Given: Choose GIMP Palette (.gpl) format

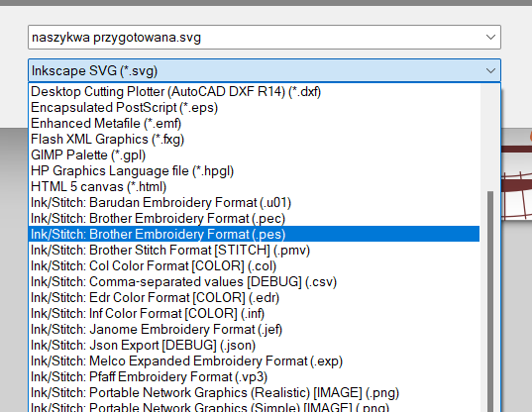Looking at the screenshot, I should coord(254,154).
